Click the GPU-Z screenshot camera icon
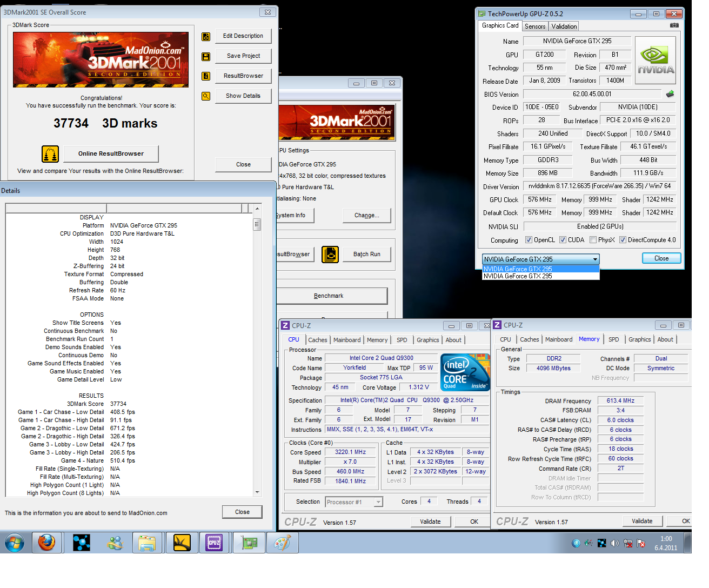Viewport: 709px width, 588px height. 674,25
